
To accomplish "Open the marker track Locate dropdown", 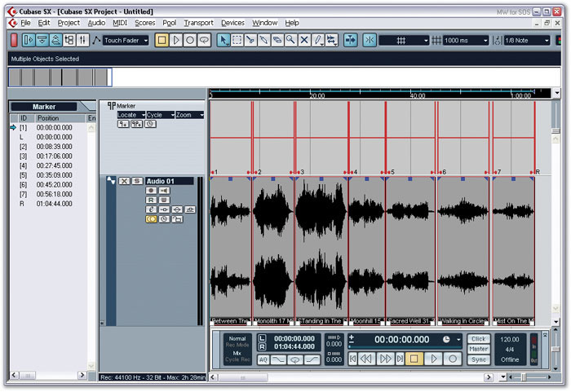I will coord(131,115).
